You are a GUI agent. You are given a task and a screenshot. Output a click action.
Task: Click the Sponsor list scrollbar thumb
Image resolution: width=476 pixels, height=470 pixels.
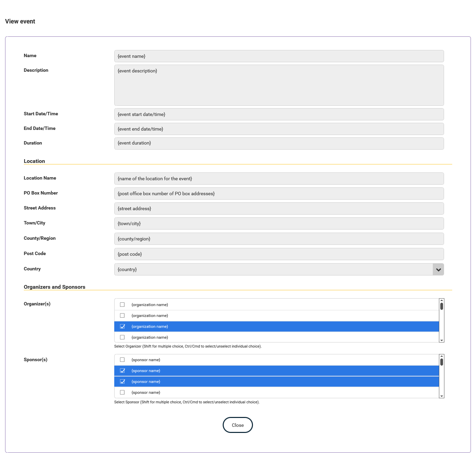(442, 362)
